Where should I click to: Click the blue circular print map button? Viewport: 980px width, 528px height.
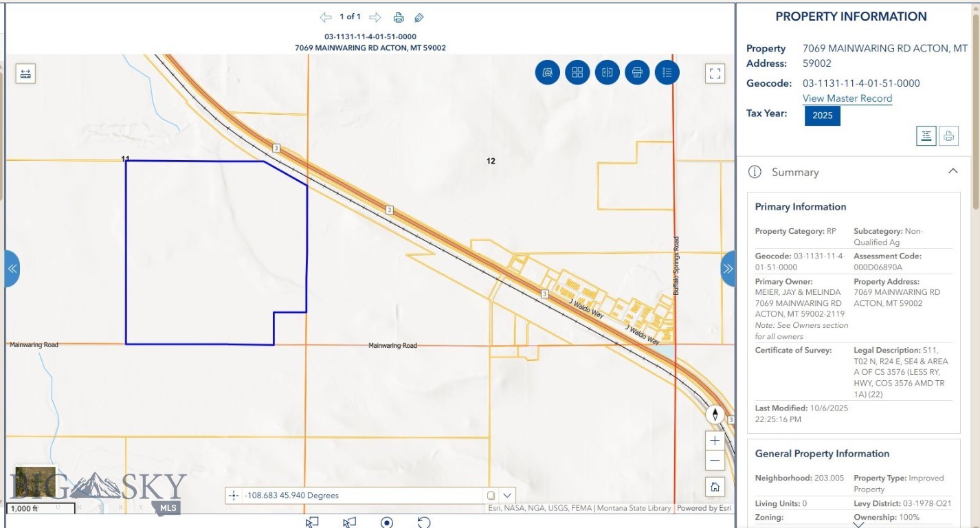click(637, 72)
